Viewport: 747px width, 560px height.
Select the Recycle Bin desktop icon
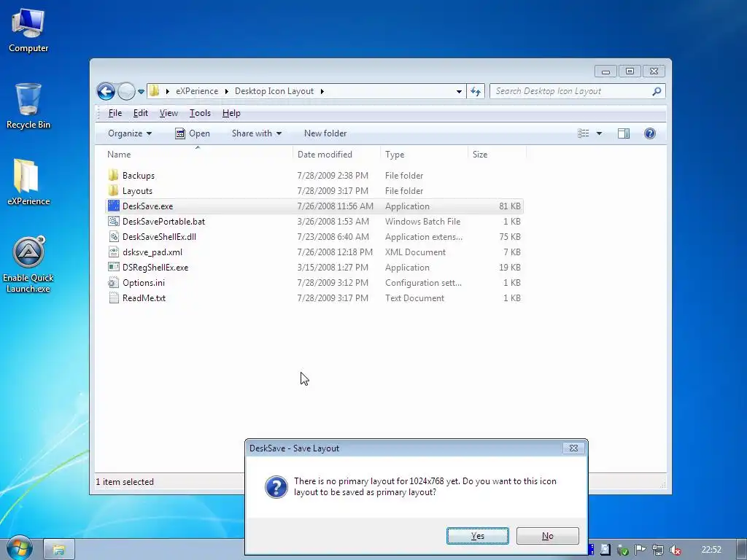(x=28, y=106)
